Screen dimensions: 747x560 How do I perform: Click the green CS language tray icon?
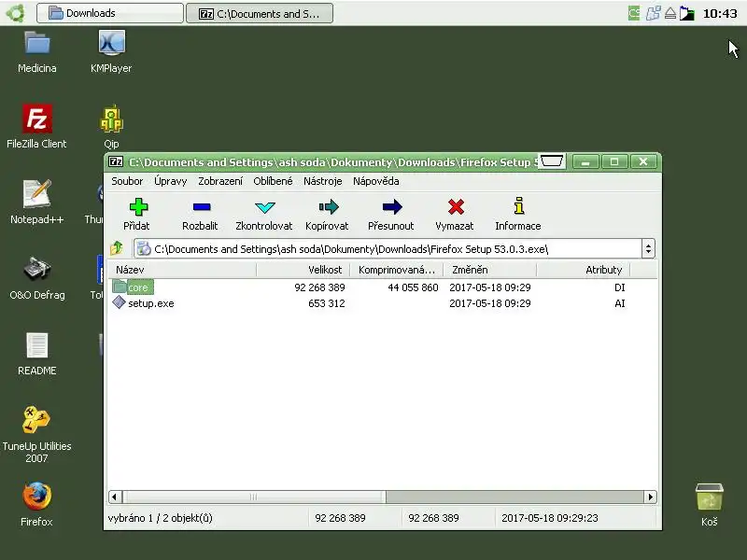click(634, 13)
